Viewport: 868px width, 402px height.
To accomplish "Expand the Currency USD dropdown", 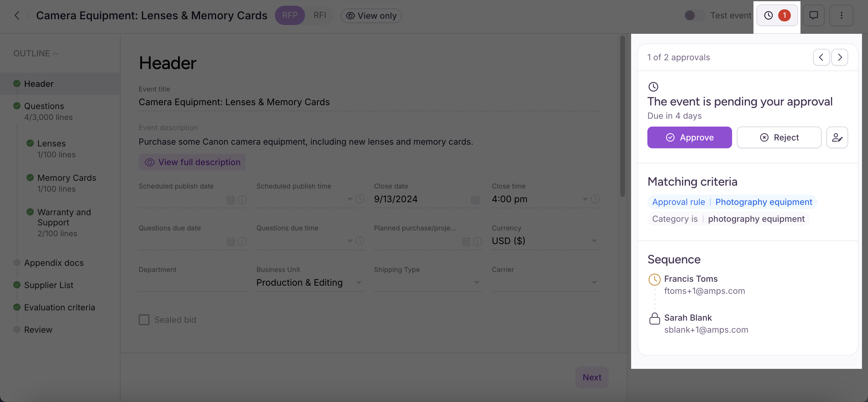I will coord(594,241).
